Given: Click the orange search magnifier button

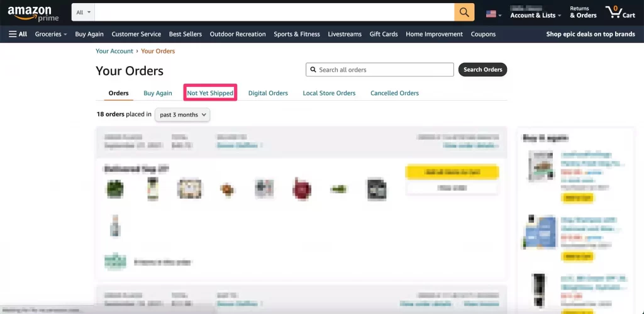Looking at the screenshot, I should pyautogui.click(x=464, y=13).
